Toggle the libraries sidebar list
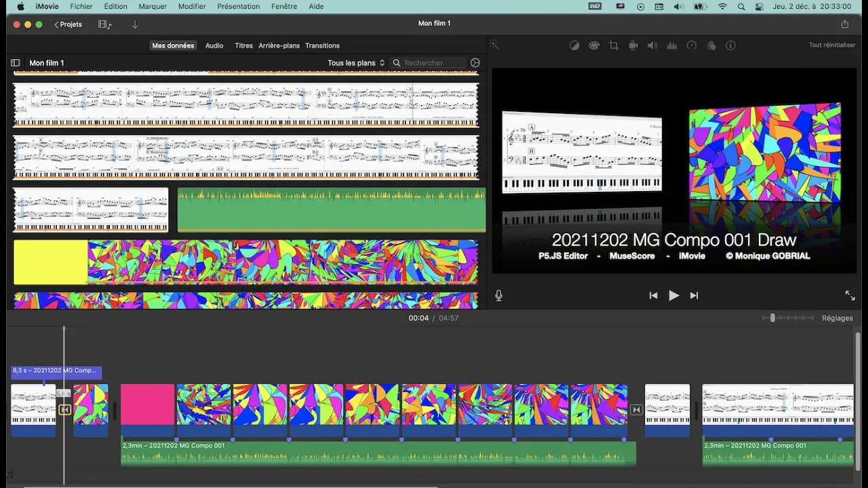Screen dimensions: 868x488 15,63
